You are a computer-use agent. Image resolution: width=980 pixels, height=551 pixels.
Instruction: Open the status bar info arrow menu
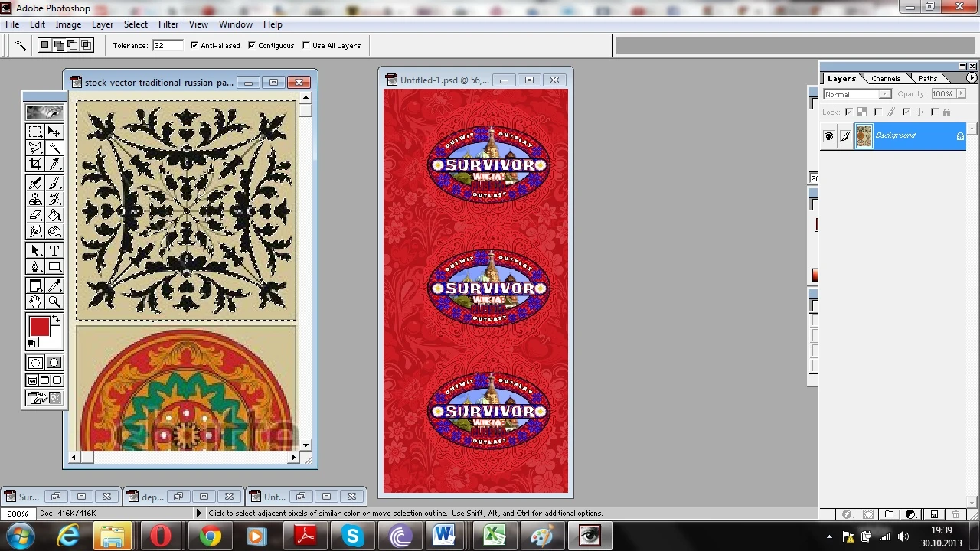(199, 514)
